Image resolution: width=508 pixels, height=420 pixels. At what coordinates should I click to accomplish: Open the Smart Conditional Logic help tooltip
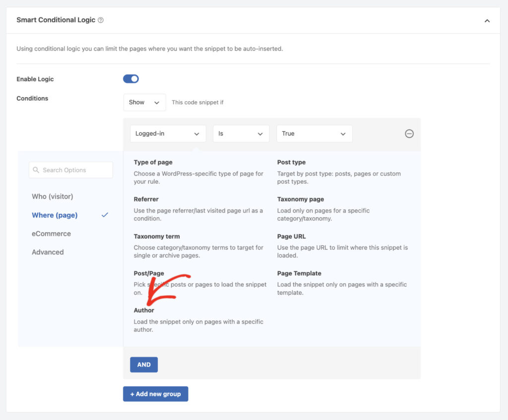pyautogui.click(x=101, y=20)
